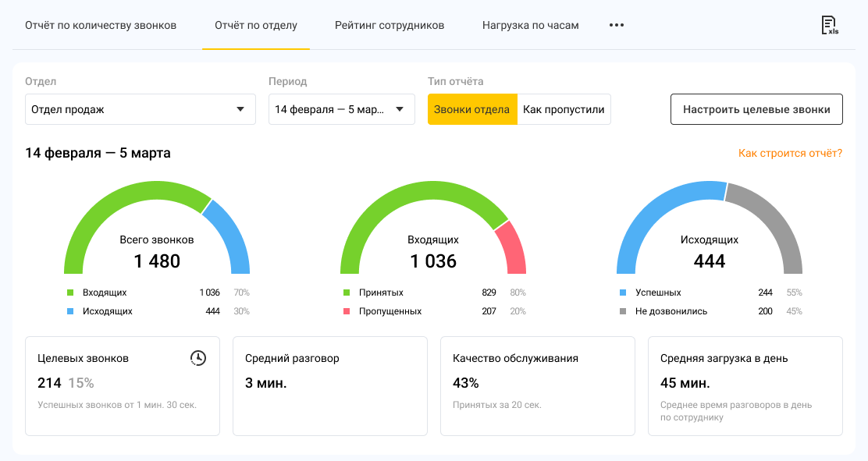Click the Средняя загрузка в день card

pyautogui.click(x=745, y=385)
